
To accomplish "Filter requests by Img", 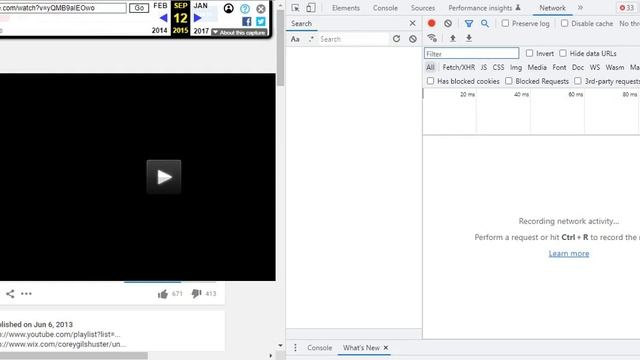I will click(x=516, y=67).
